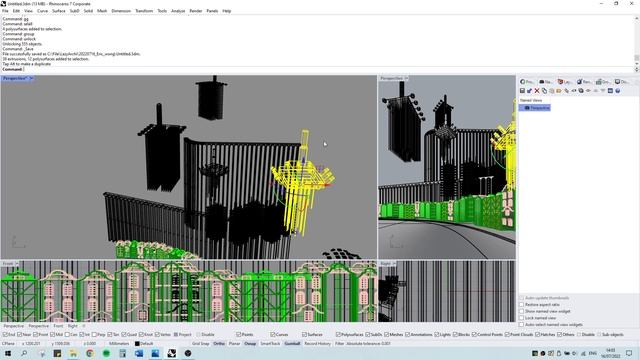The height and width of the screenshot is (360, 640).
Task: Toggle Grid Snap in the status bar
Action: click(200, 344)
